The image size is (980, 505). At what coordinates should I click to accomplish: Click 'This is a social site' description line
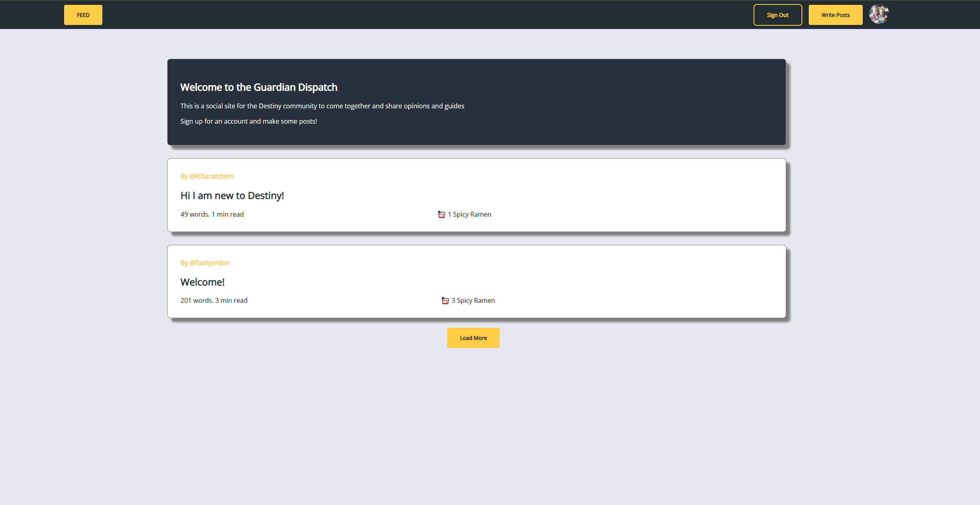coord(322,106)
